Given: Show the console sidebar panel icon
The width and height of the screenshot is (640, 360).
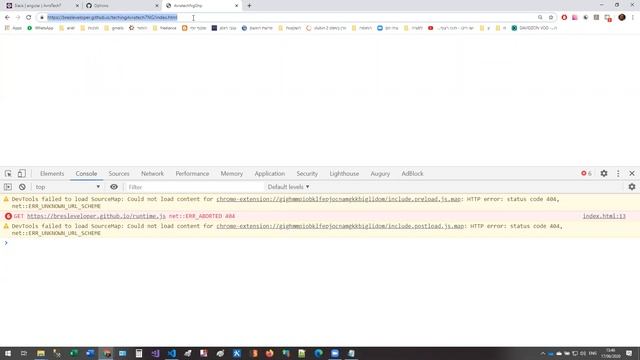Looking at the screenshot, I should point(8,187).
